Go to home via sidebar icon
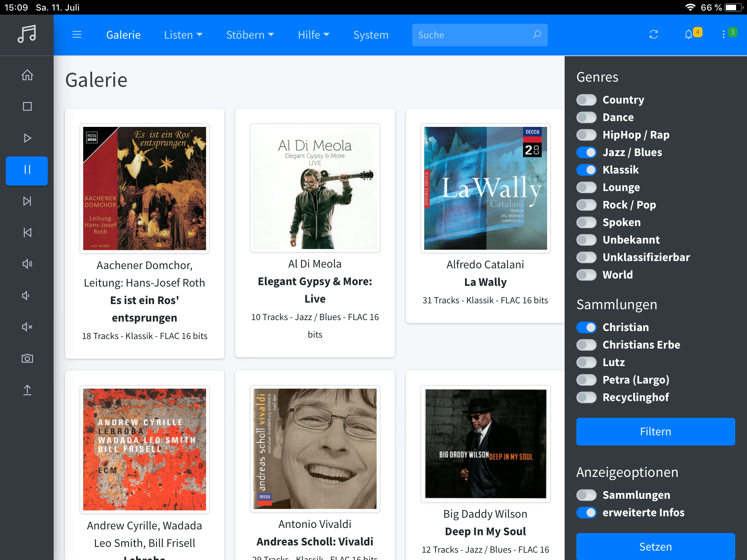This screenshot has width=747, height=560. pos(27,75)
